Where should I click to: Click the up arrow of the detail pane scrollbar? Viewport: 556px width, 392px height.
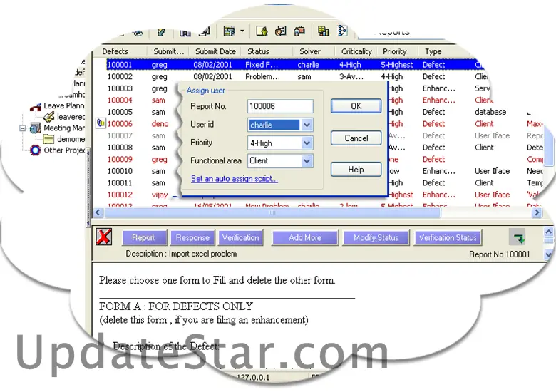coord(548,232)
